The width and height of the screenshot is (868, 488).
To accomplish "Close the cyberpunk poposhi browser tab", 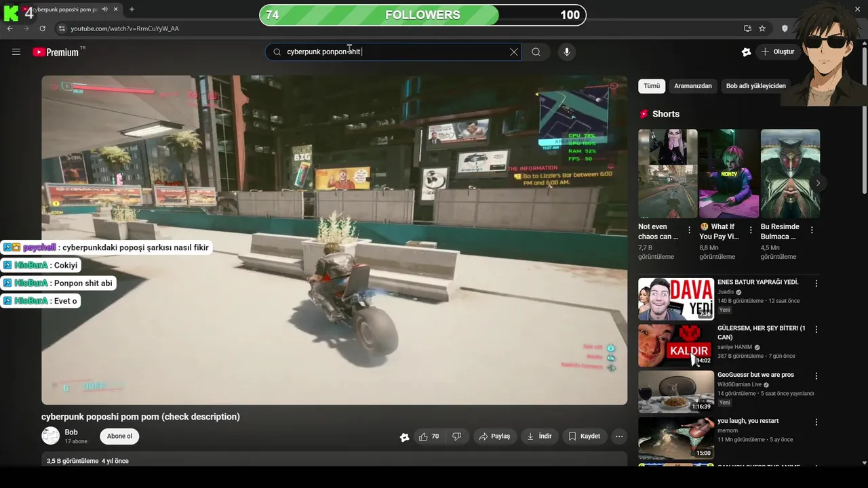I will [x=116, y=9].
